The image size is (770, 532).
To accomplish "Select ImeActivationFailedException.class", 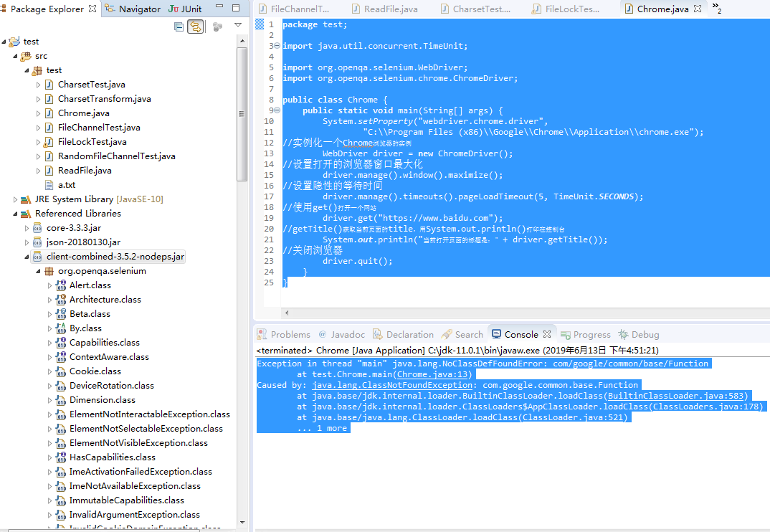I will click(141, 472).
